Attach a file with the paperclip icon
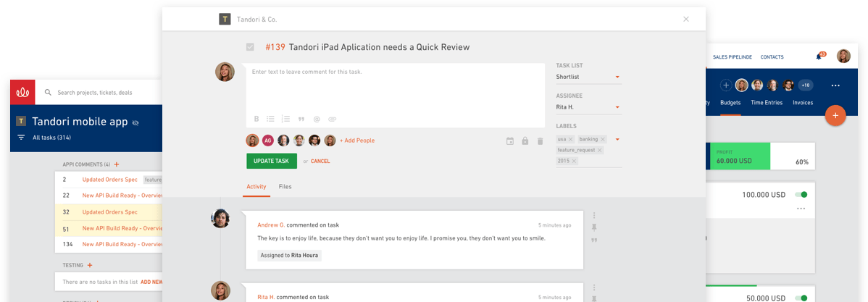 click(x=332, y=119)
